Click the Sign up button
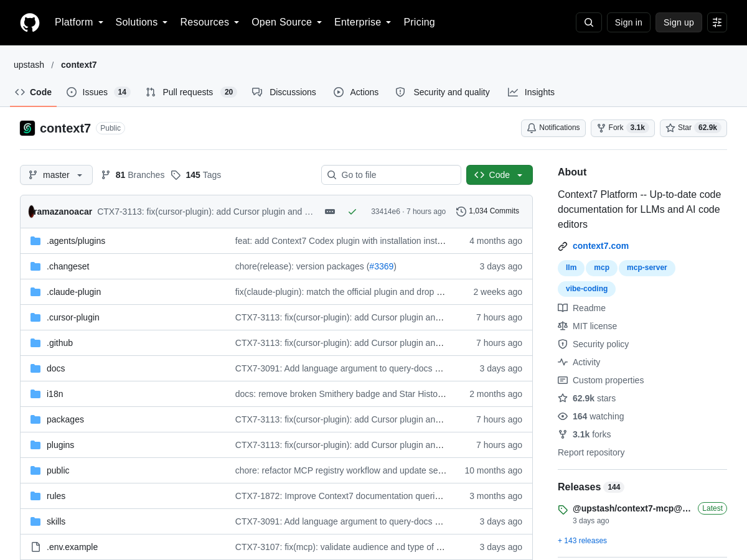Viewport: 747px width, 560px height. click(679, 22)
